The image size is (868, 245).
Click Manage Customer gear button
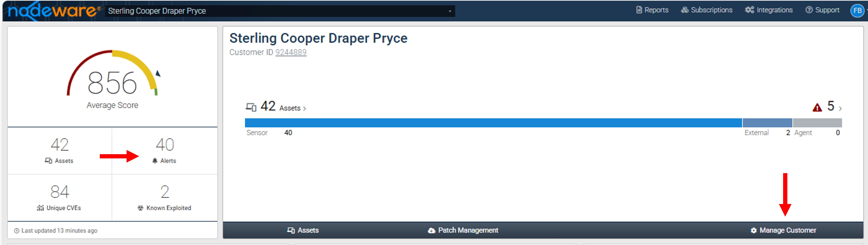(x=783, y=230)
